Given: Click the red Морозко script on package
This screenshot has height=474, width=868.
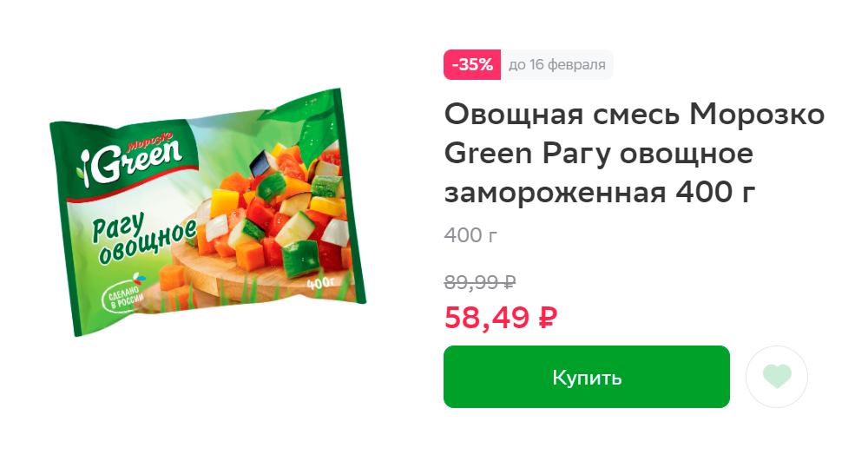Looking at the screenshot, I should pos(150,142).
